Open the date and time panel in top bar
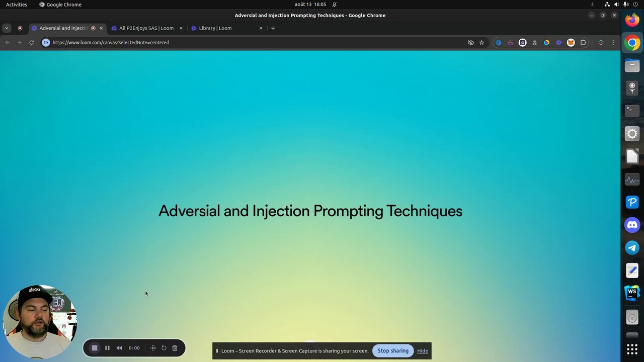The image size is (644, 362). tap(310, 5)
